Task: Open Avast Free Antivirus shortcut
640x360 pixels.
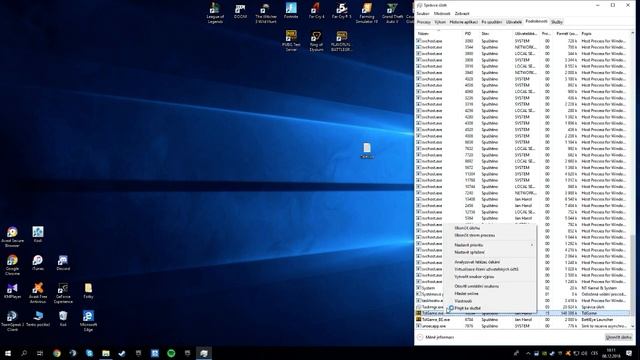Action: pos(38,293)
